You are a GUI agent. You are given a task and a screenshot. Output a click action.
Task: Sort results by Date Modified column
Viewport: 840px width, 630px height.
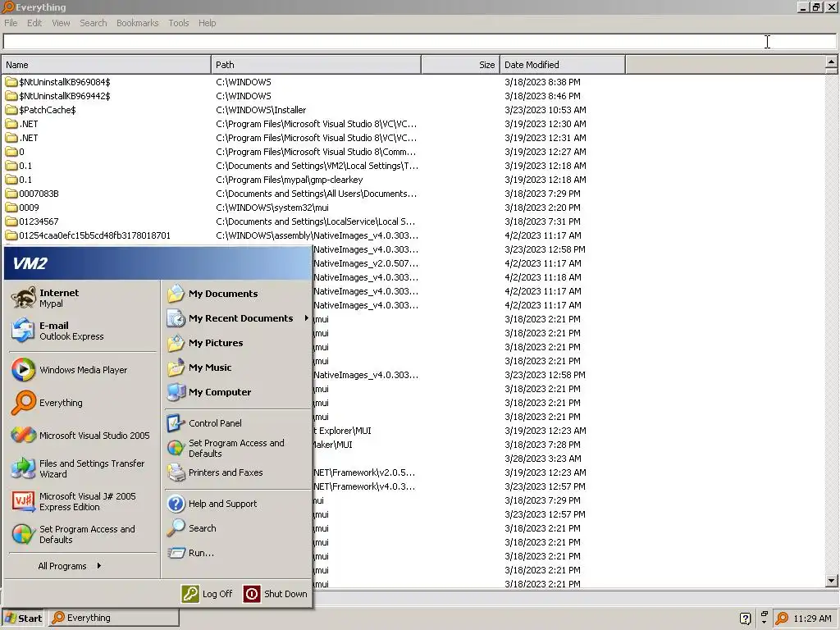tap(563, 65)
